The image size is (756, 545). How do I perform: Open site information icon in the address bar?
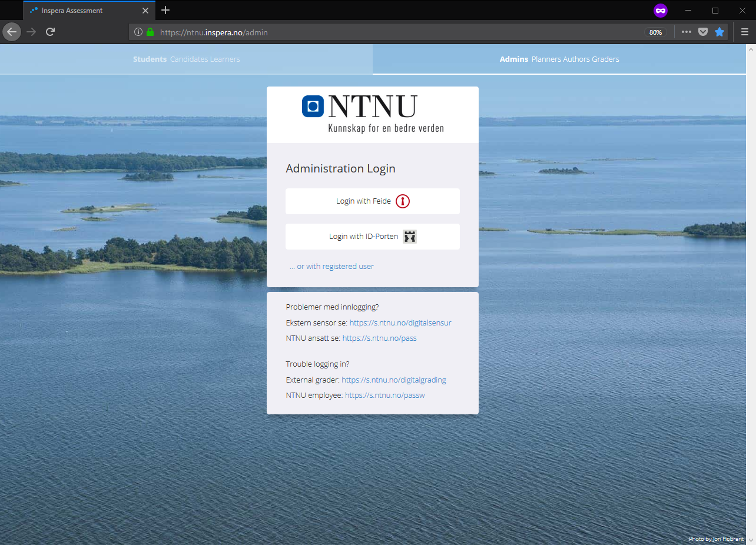tap(138, 32)
